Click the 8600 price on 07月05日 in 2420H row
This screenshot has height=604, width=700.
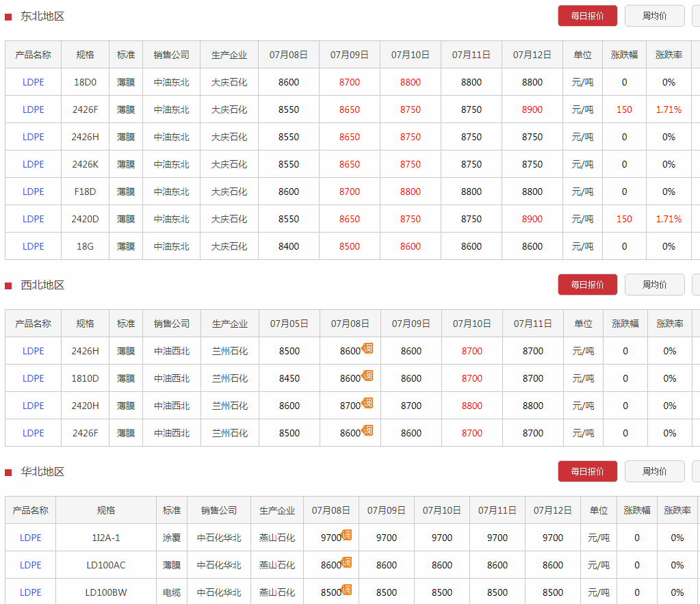[x=289, y=406]
